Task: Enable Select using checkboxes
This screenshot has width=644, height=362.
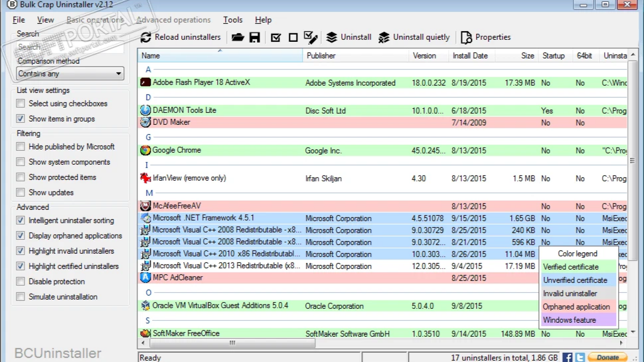Action: pyautogui.click(x=20, y=104)
